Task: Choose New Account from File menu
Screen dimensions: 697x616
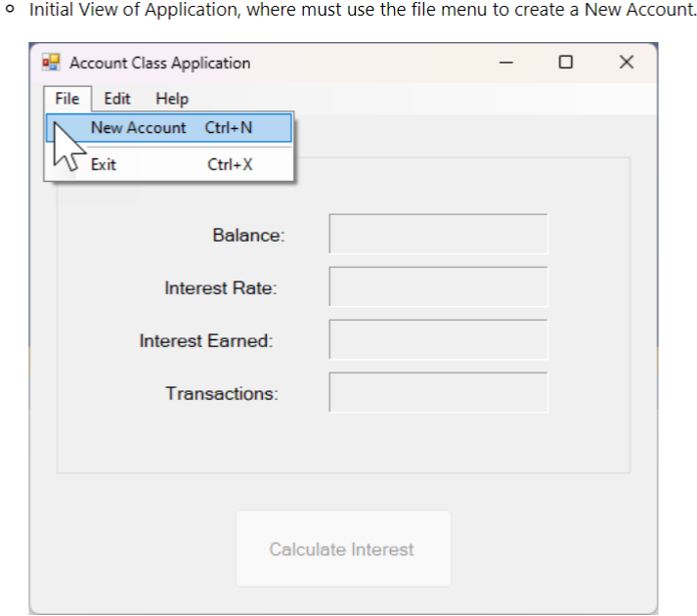Action: click(x=169, y=128)
